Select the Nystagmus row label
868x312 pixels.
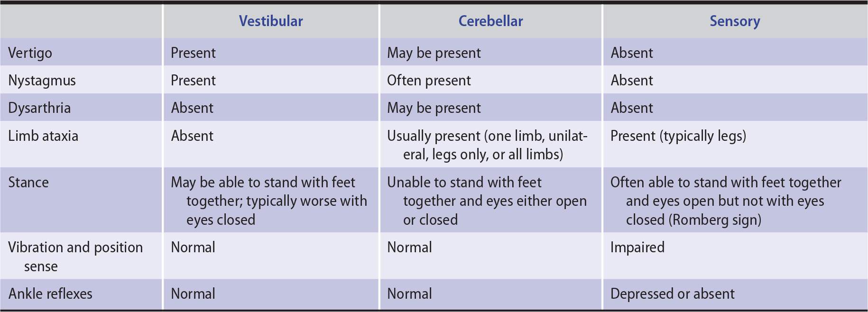[42, 81]
